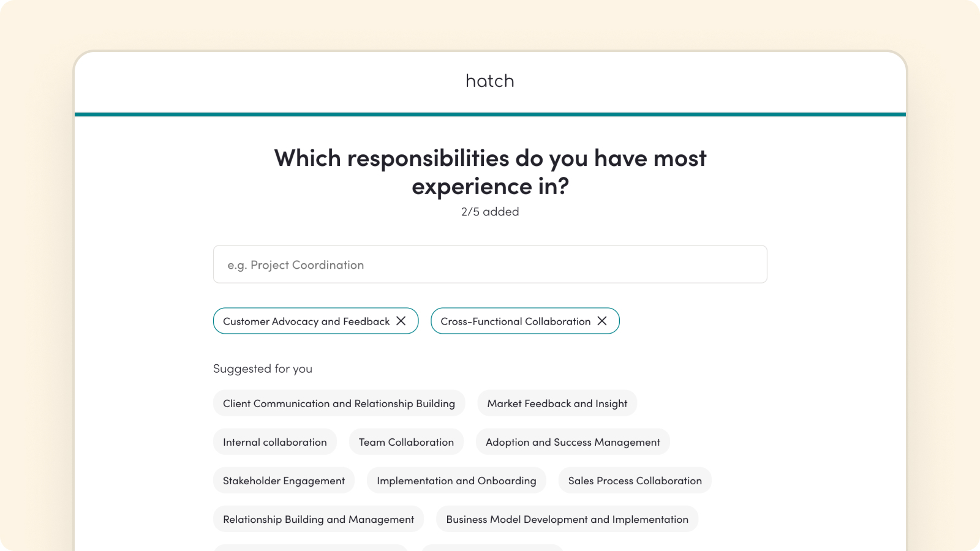Add Client Communication and Relationship Building suggestion
Screen dimensions: 980x551
(339, 403)
